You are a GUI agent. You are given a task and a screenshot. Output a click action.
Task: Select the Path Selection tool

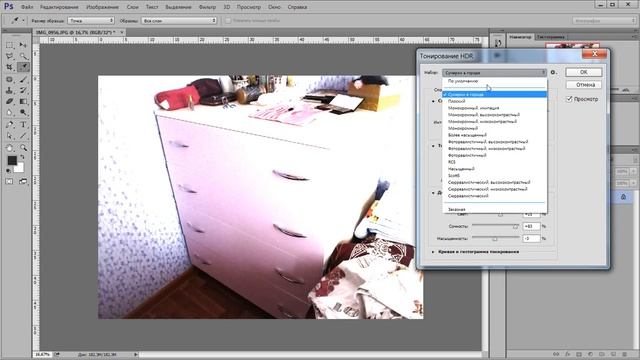pyautogui.click(x=9, y=136)
